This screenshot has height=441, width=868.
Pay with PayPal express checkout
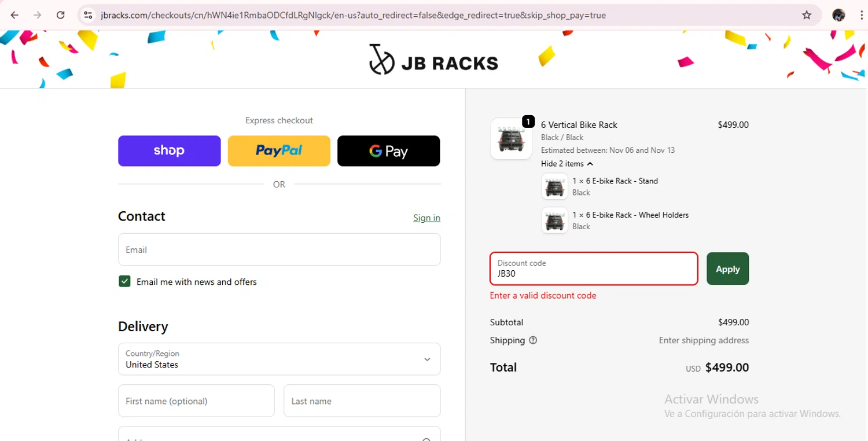[x=279, y=151]
